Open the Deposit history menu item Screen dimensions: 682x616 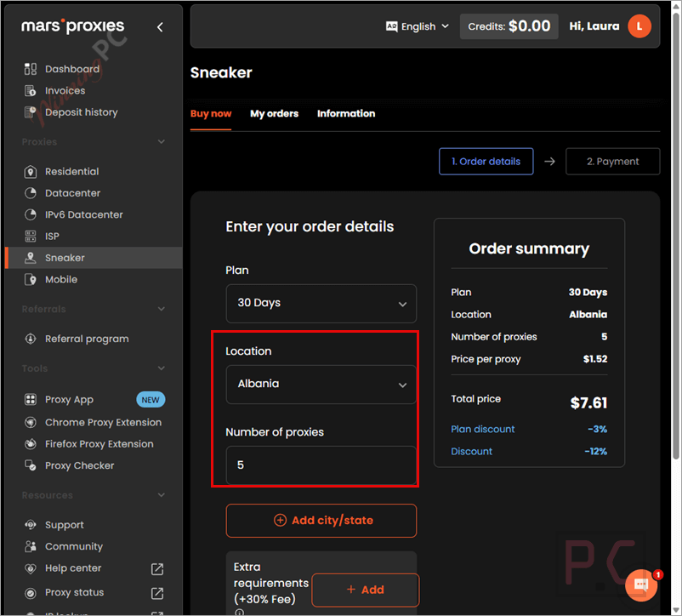[x=94, y=112]
